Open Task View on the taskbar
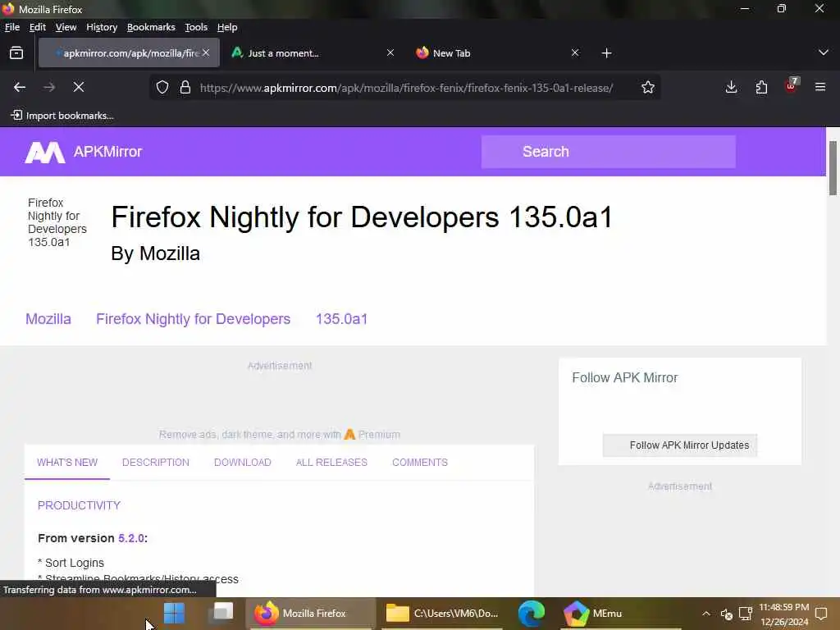The height and width of the screenshot is (630, 840). [222, 613]
